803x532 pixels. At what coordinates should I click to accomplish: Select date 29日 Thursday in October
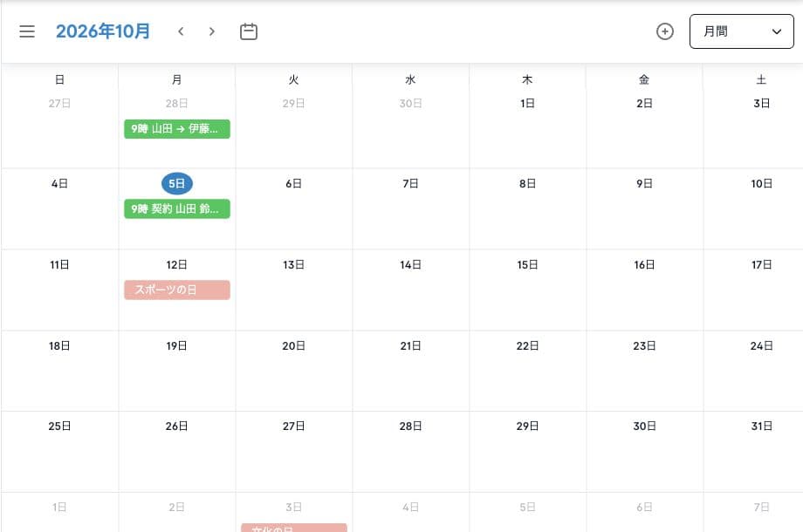(x=527, y=426)
